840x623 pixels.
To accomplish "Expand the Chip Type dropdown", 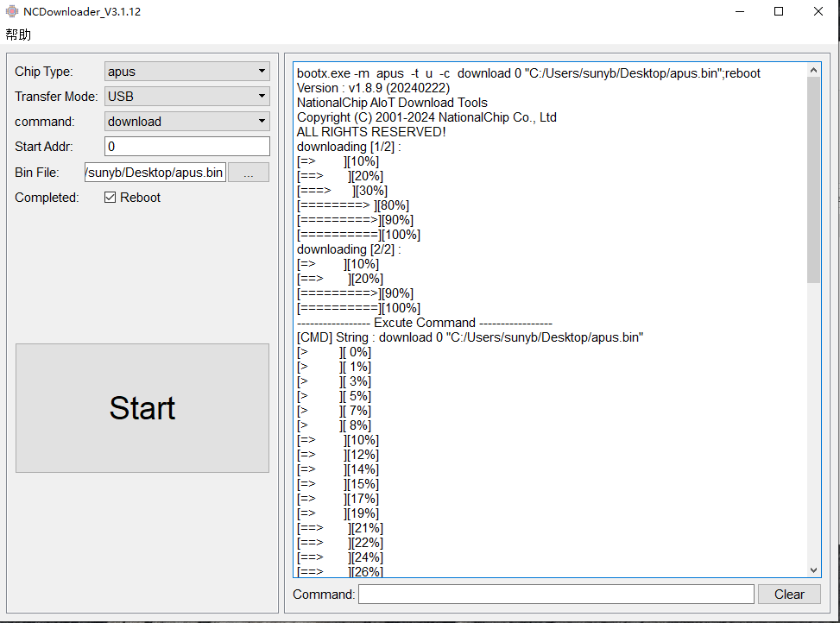I will [x=186, y=72].
